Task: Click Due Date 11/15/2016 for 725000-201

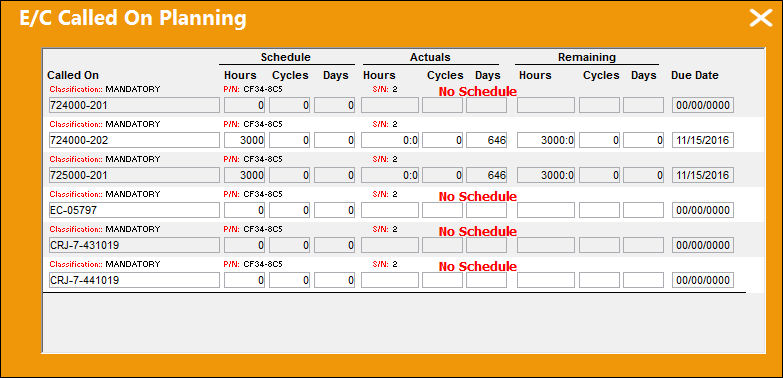Action: tap(703, 175)
